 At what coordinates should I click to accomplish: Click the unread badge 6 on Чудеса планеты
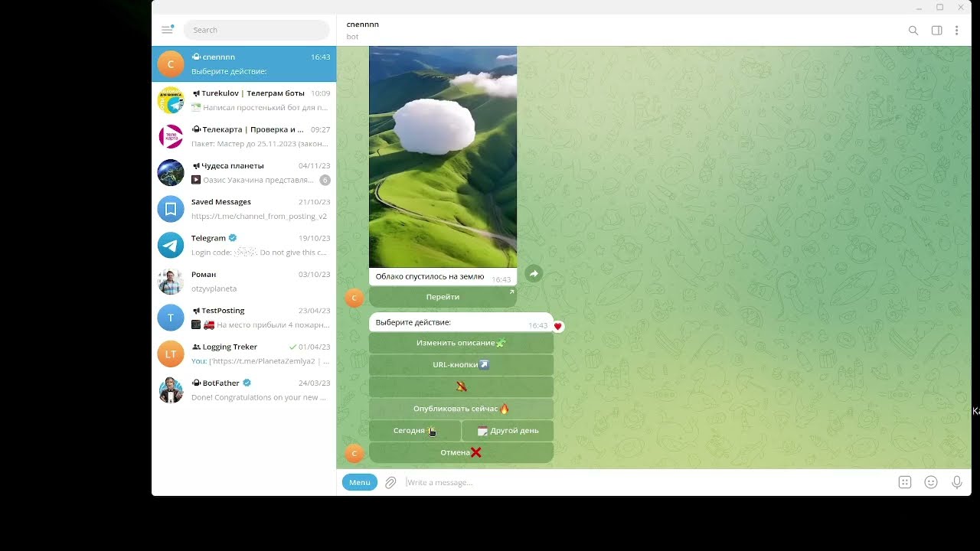(x=325, y=180)
